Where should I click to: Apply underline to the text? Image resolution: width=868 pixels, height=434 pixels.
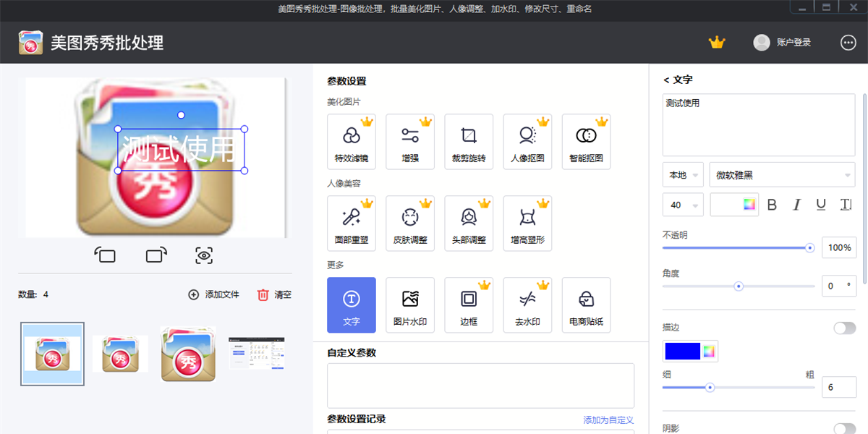(x=821, y=205)
